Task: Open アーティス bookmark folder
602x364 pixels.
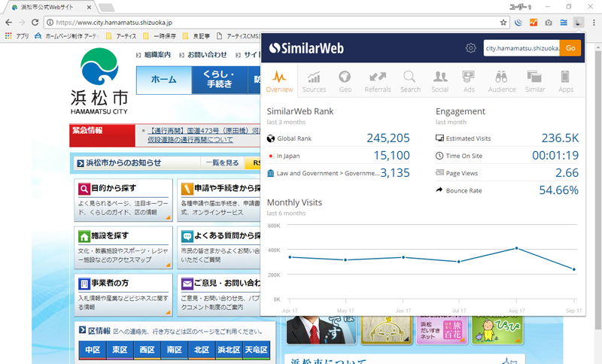Action: tap(121, 36)
